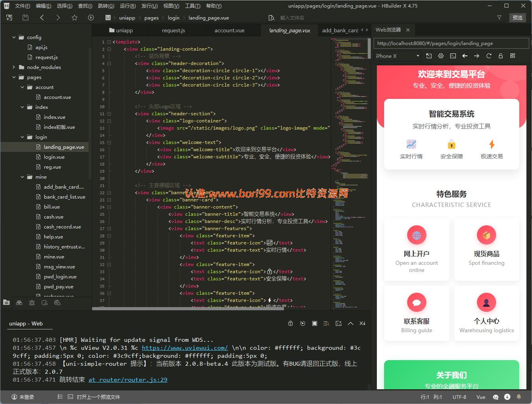Switch to the add_bank_card editor tab
The height and width of the screenshot is (404, 532).
click(x=340, y=30)
